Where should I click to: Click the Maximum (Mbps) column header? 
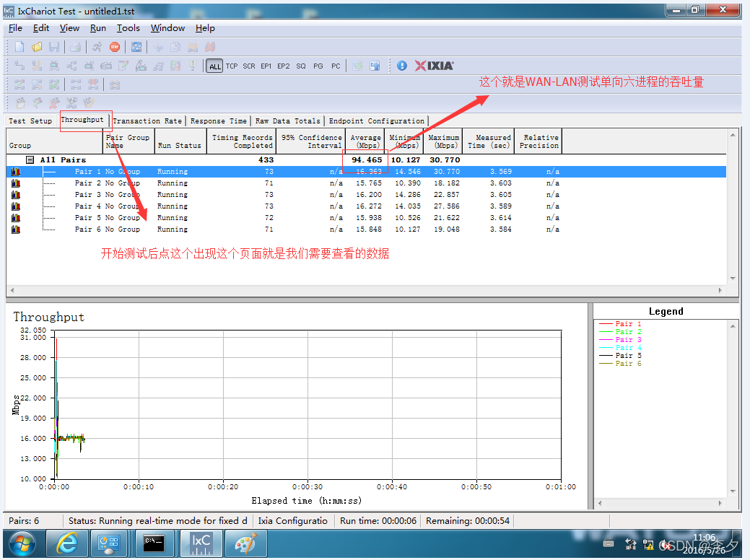click(443, 141)
